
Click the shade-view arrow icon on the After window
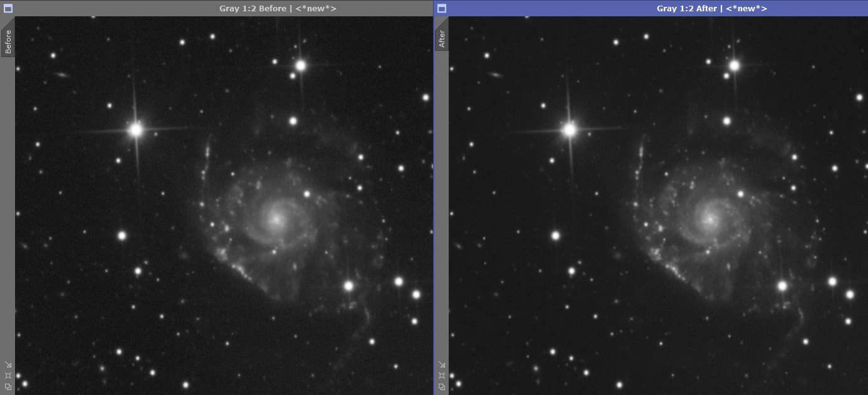click(x=442, y=364)
